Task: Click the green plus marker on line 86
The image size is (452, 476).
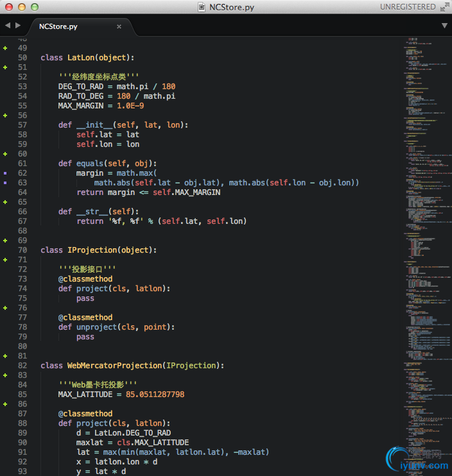Action: pos(5,404)
